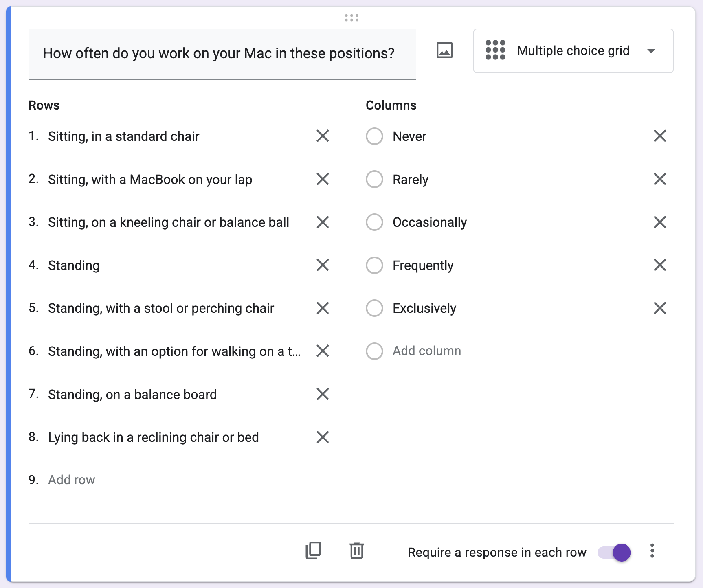Click the radio circle next to 'Rarely'
The height and width of the screenshot is (588, 703).
pyautogui.click(x=374, y=179)
